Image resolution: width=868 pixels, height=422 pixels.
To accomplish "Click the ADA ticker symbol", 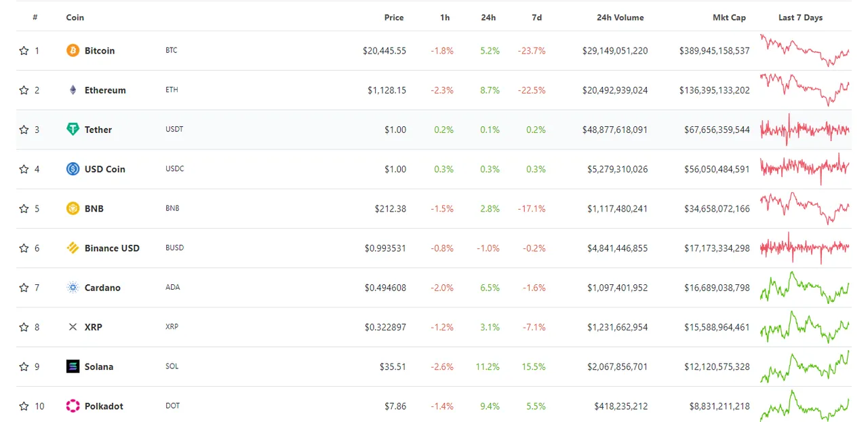I will (172, 287).
